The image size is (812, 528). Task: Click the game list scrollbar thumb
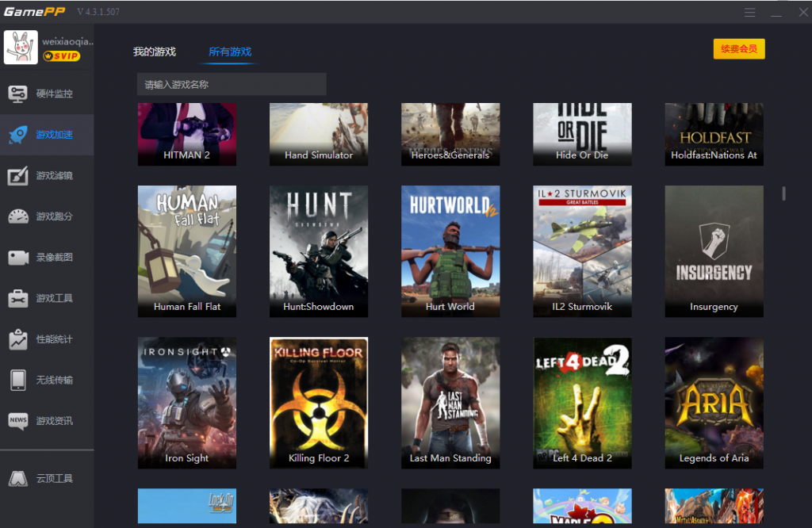[783, 193]
